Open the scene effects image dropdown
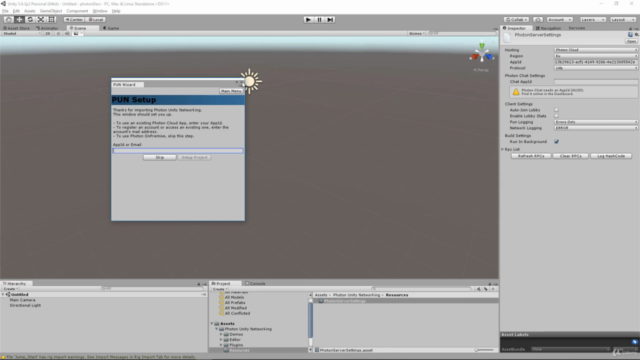This screenshot has width=640, height=360. pos(78,33)
